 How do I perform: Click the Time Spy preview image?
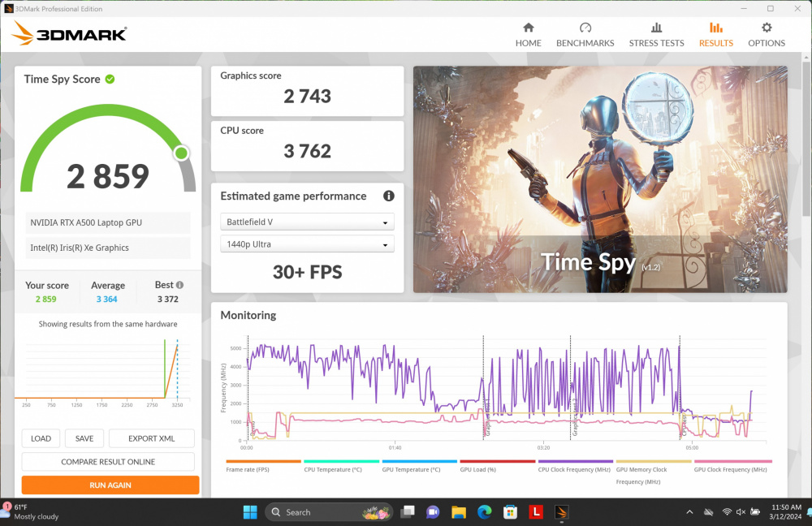(x=600, y=179)
